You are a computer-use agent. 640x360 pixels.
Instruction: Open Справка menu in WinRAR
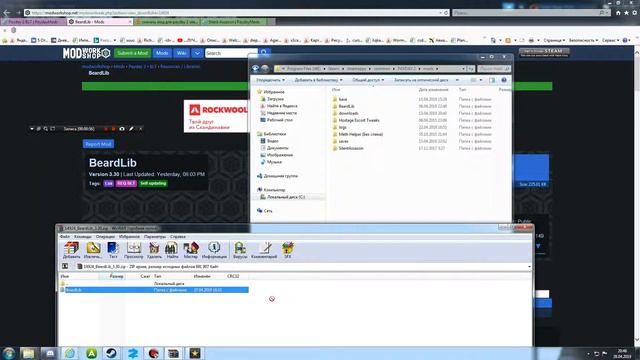click(178, 237)
